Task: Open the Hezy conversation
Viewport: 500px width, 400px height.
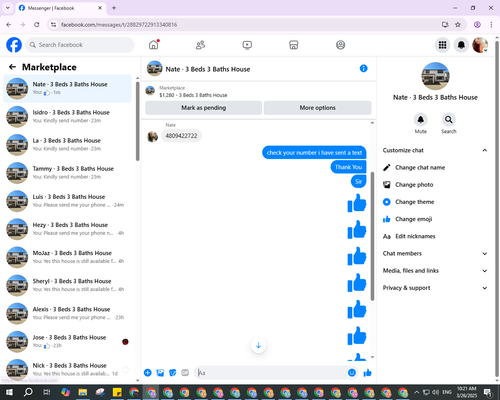Action: (67, 229)
